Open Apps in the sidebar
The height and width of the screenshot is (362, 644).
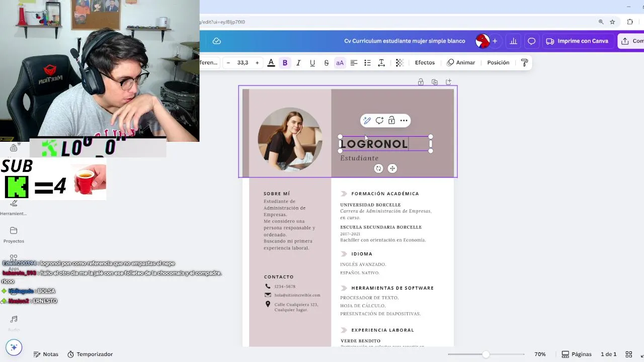[x=14, y=262]
